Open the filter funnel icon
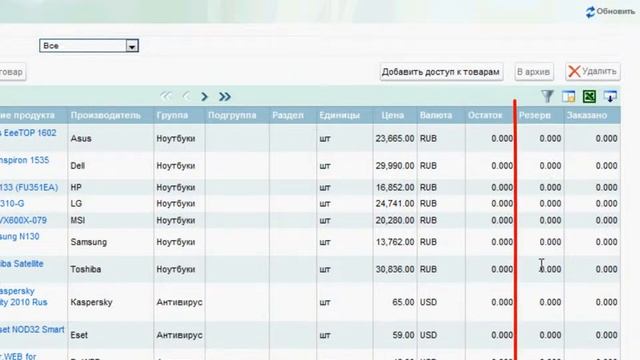 [x=547, y=96]
